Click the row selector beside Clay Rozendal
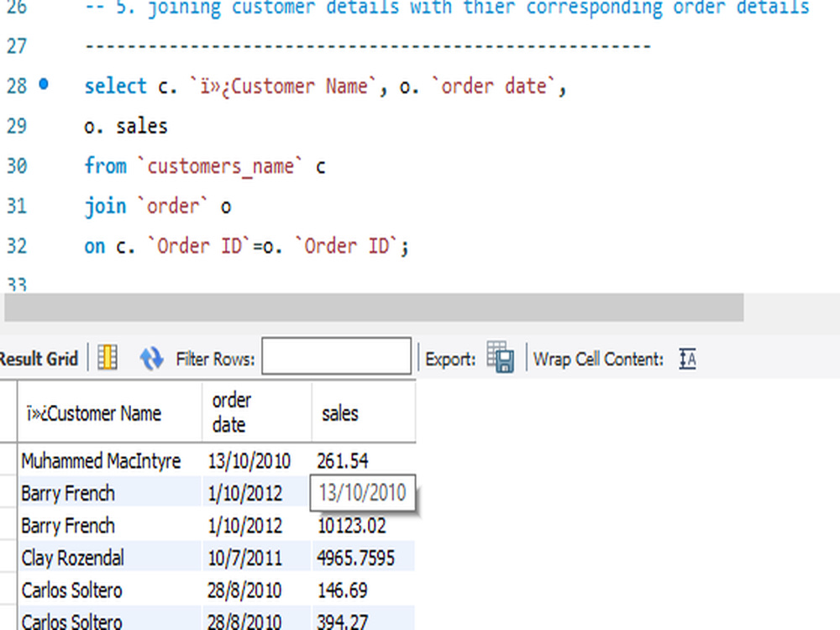The image size is (840, 630). (x=8, y=557)
